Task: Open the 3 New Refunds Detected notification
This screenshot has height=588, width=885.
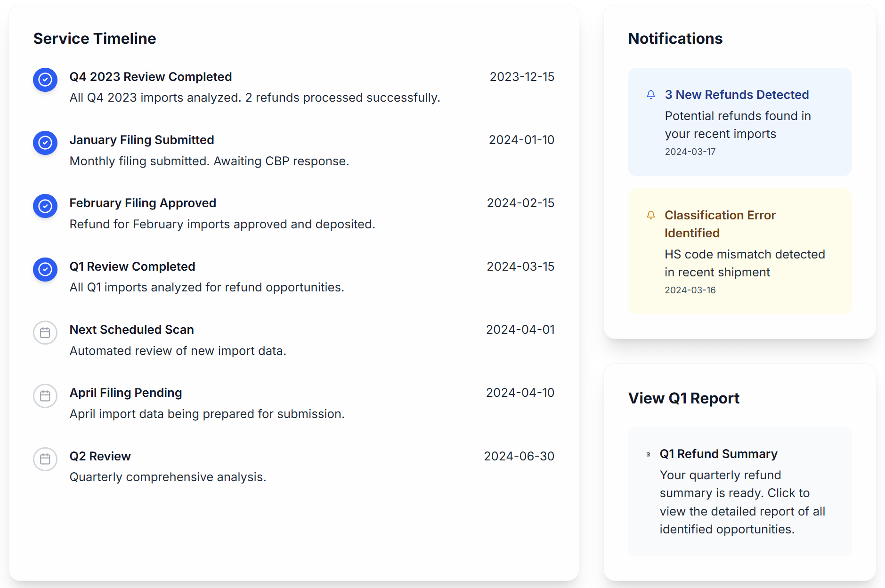Action: [x=739, y=122]
